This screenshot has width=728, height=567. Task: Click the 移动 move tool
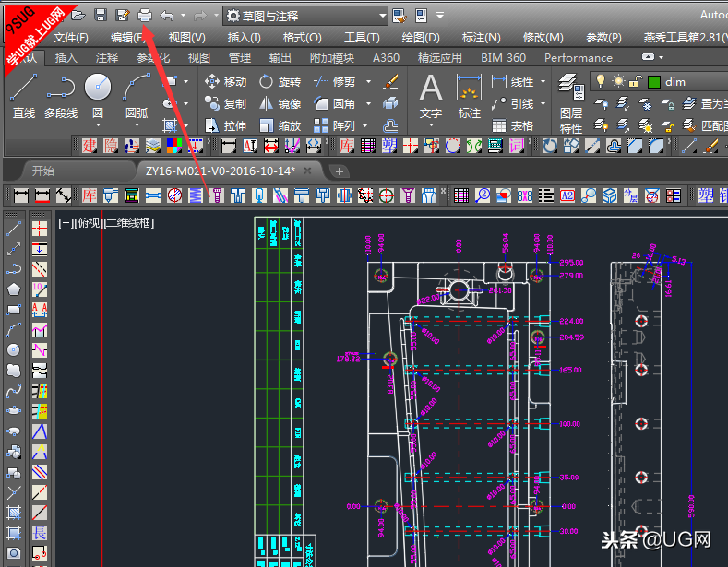point(226,82)
